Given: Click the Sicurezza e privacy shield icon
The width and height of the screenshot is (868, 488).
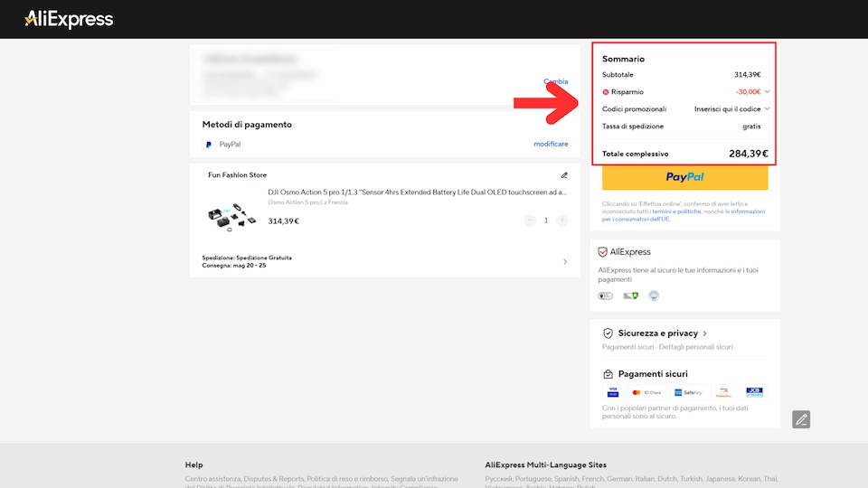Looking at the screenshot, I should (608, 333).
